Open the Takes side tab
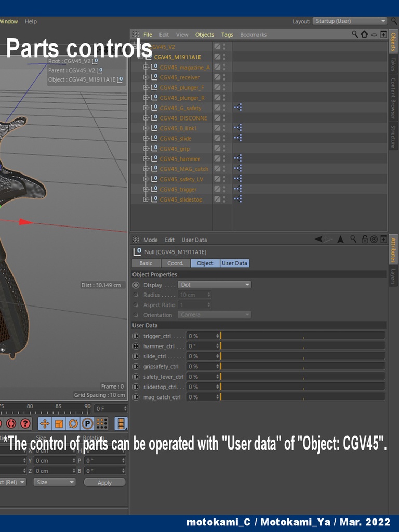This screenshot has width=399, height=532. pos(393,64)
